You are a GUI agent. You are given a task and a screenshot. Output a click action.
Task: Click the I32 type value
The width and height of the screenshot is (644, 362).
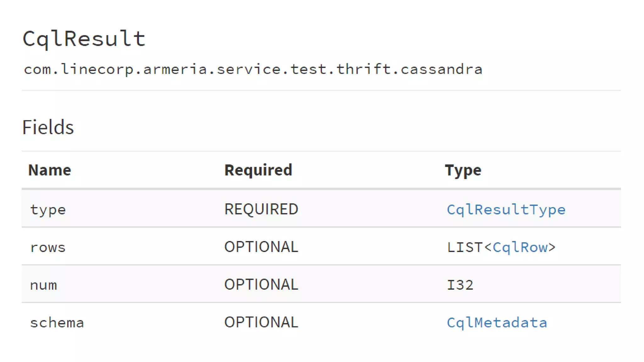pos(460,285)
